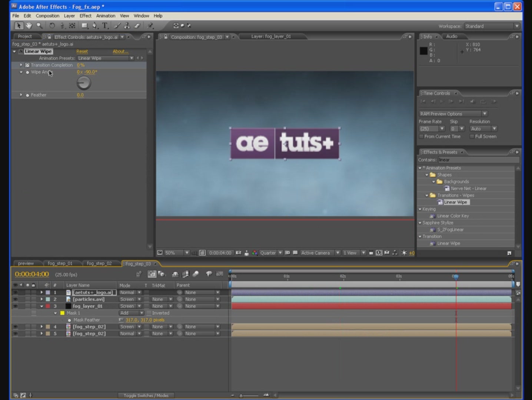Toggle Transparency Grid in composition viewer
Image resolution: width=532 pixels, height=400 pixels.
coord(295,253)
